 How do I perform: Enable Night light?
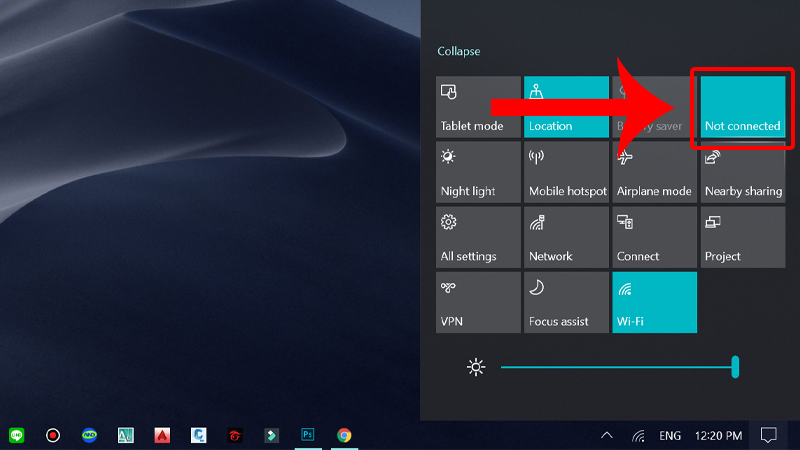pos(479,172)
